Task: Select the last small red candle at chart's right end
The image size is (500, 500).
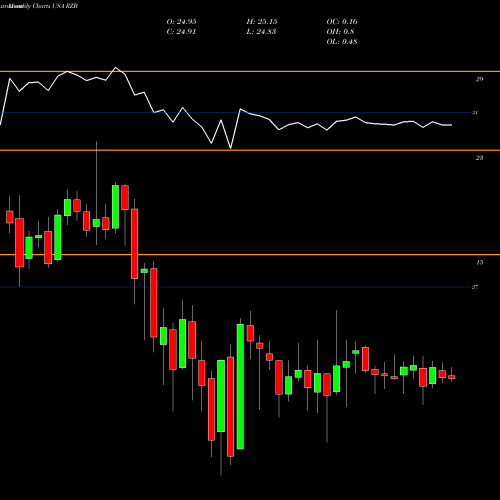Action: tap(452, 377)
